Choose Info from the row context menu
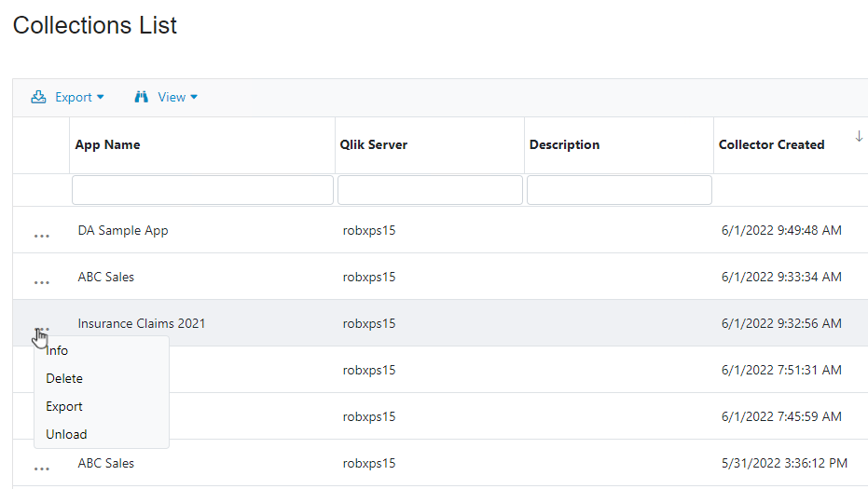This screenshot has width=868, height=489. (x=57, y=350)
